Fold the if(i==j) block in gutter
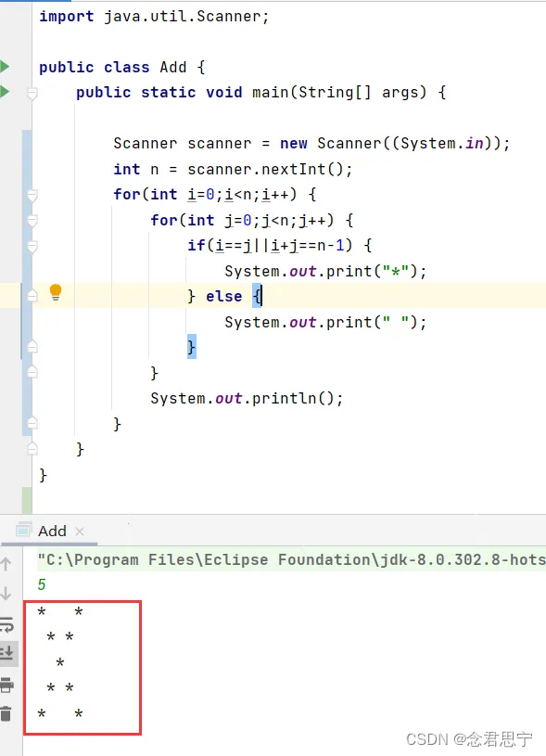 pyautogui.click(x=32, y=247)
